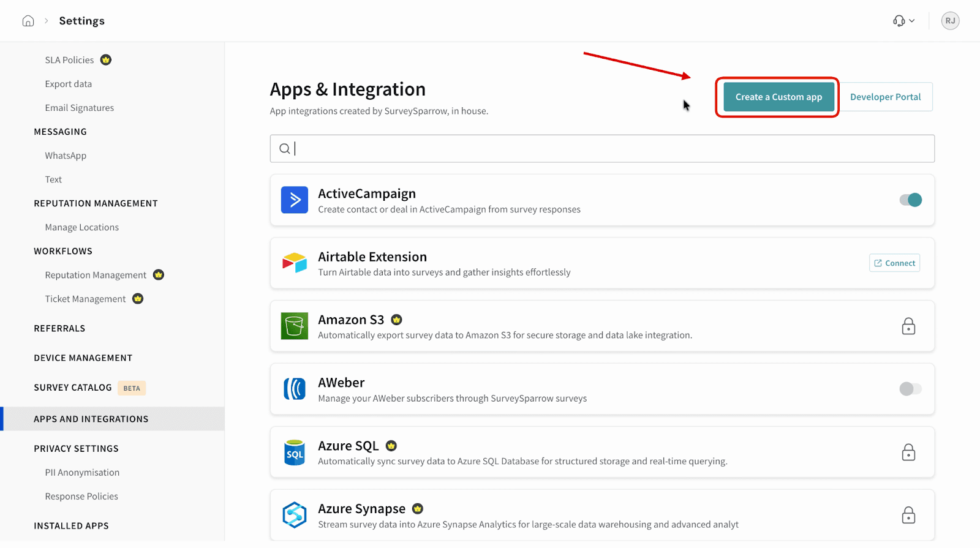This screenshot has height=548, width=980.
Task: Click Settings breadcrumb title
Action: click(x=82, y=21)
